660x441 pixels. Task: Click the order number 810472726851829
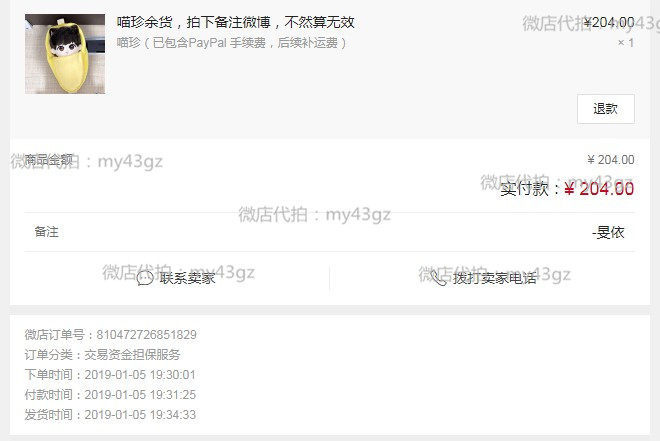click(146, 335)
